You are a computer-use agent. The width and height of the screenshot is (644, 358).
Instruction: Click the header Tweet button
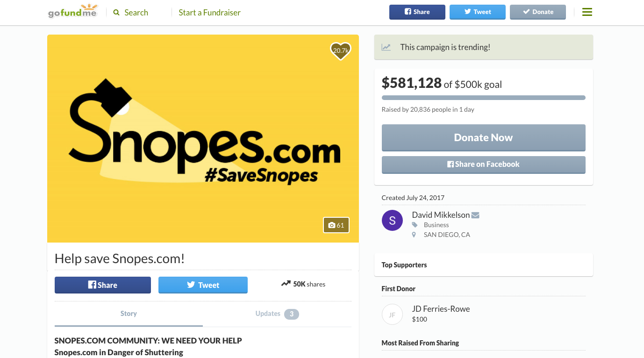point(477,12)
